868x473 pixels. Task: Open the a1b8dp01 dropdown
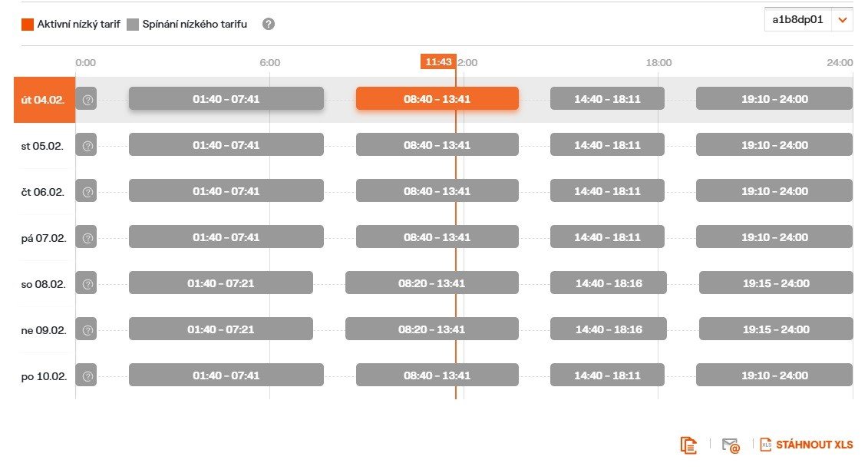(798, 20)
